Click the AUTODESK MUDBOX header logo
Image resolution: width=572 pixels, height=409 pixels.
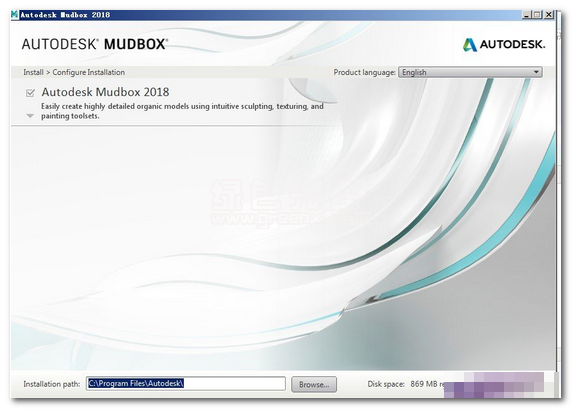95,44
